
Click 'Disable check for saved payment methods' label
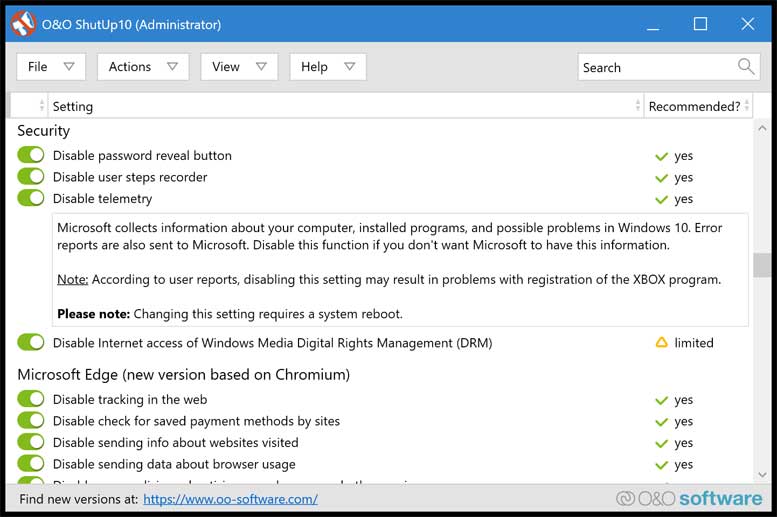click(x=196, y=421)
